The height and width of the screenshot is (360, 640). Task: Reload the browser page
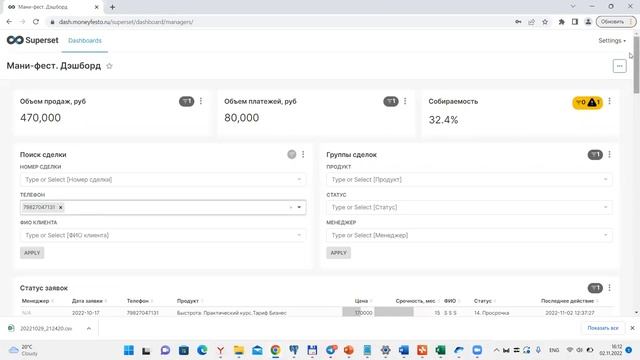point(36,22)
